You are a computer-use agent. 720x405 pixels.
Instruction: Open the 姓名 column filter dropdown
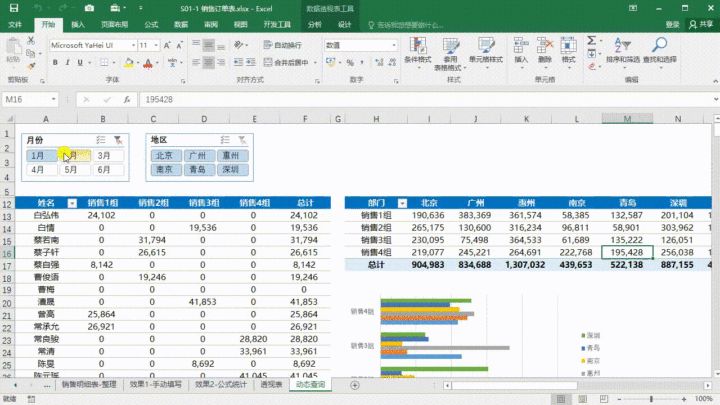tap(72, 203)
